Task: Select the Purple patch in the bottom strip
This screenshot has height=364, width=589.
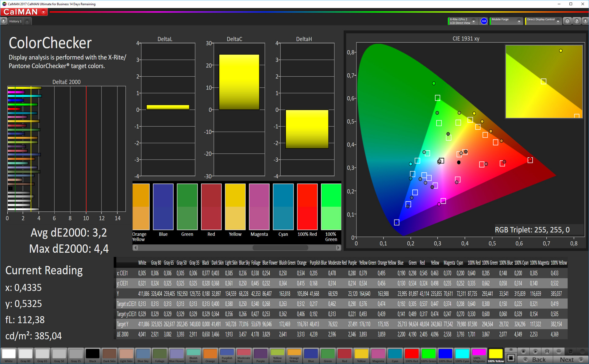Action: pos(260,356)
